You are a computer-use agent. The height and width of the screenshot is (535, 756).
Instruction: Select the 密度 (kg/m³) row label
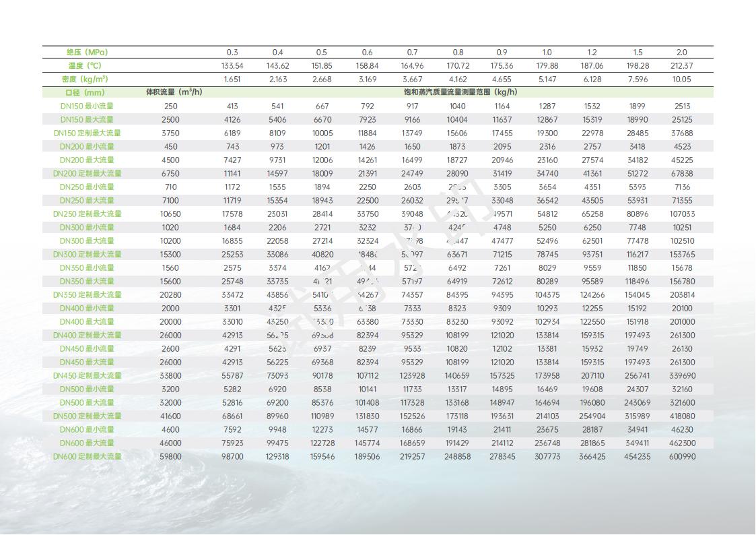(x=87, y=79)
